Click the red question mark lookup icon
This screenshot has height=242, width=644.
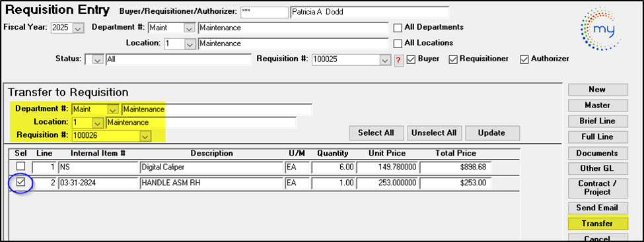(x=398, y=60)
